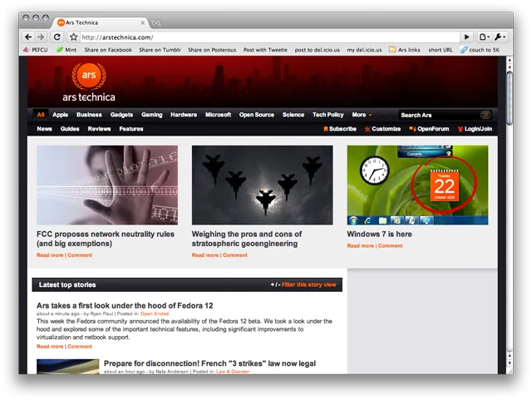Click the Open Ended category link
The width and height of the screenshot is (532, 400).
click(x=155, y=314)
